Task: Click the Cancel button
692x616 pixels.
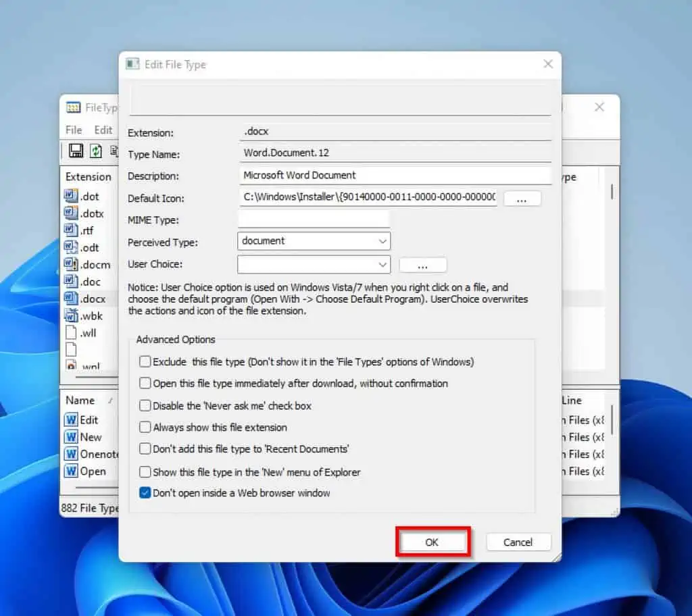Action: tap(518, 542)
